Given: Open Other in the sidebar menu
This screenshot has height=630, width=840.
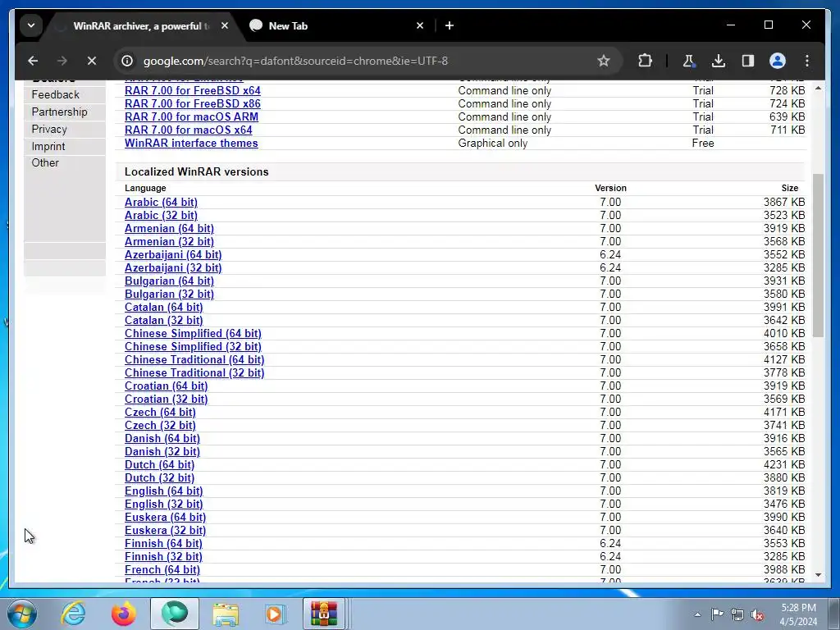Looking at the screenshot, I should tap(45, 163).
